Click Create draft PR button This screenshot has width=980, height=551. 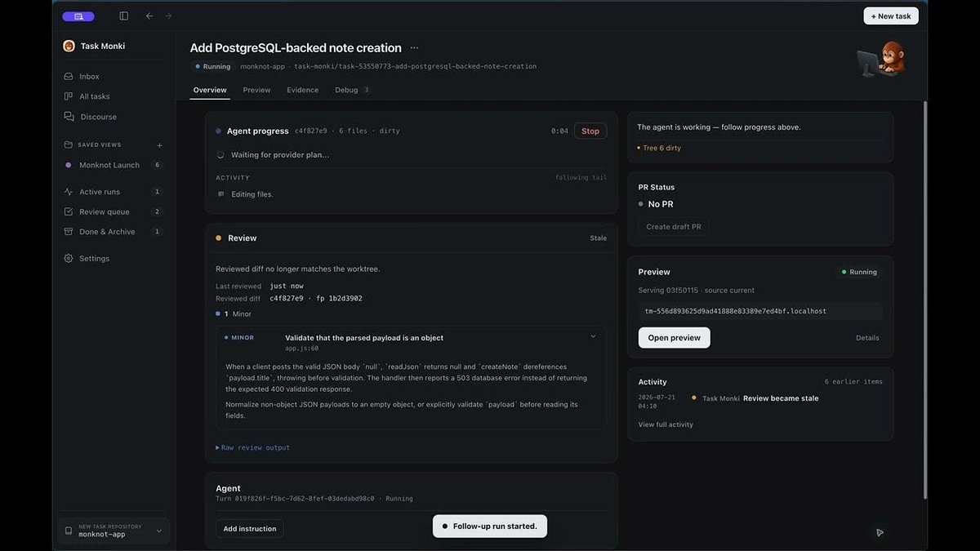(674, 227)
